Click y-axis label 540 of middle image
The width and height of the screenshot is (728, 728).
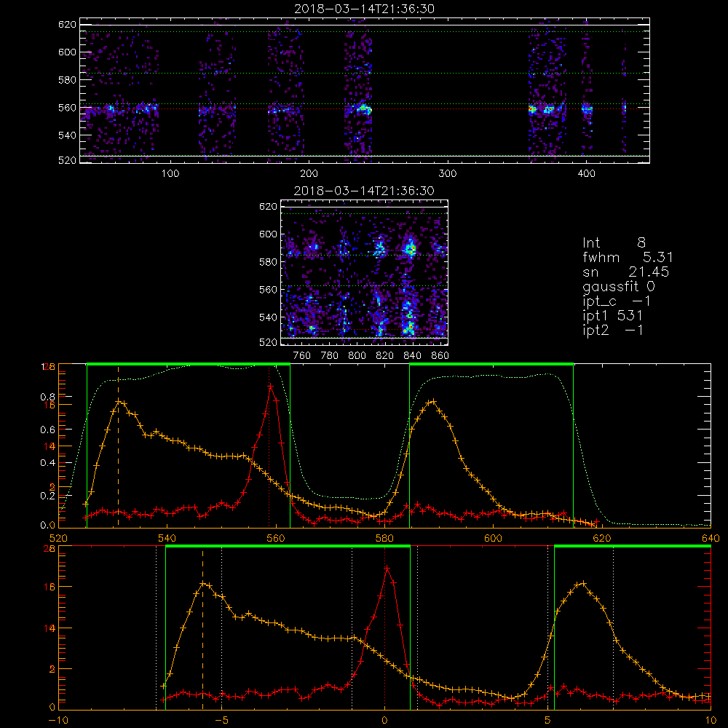(268, 317)
